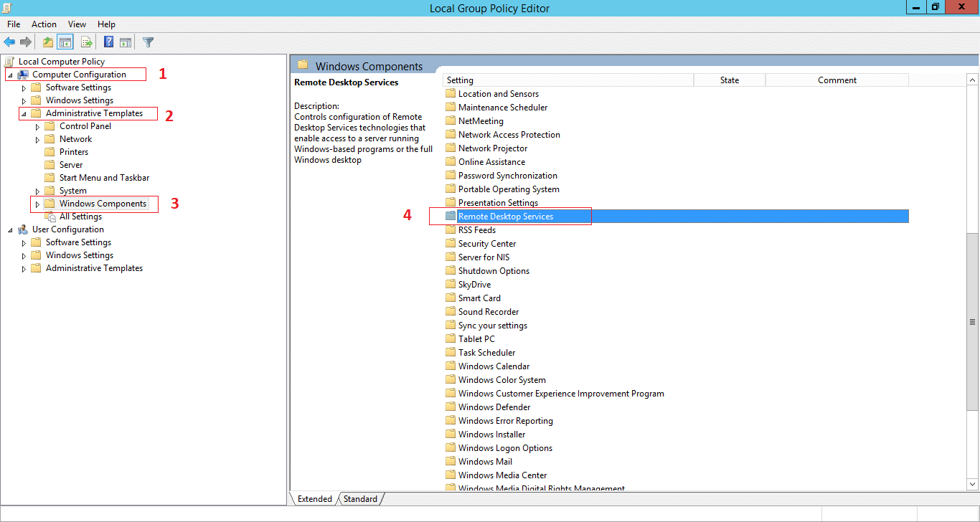Select "Maintenance Scheduler" in the list

pos(503,108)
